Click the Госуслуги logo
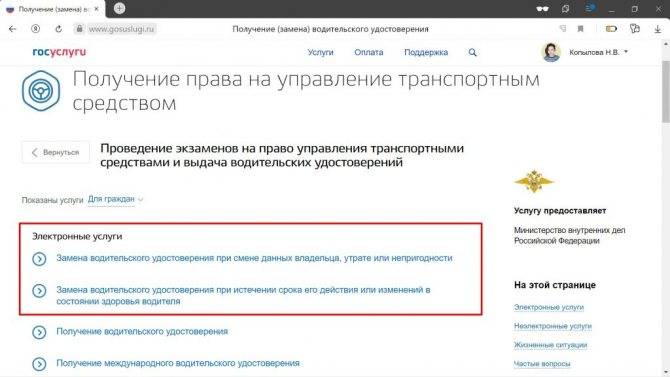 tap(59, 52)
